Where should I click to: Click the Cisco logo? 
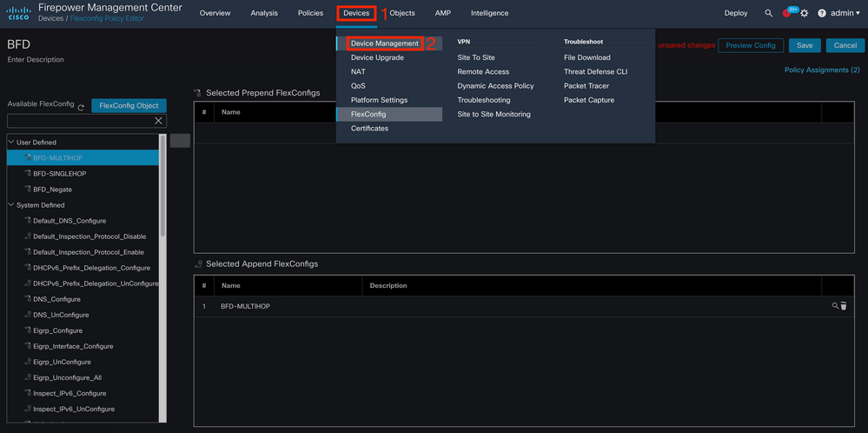[x=18, y=13]
